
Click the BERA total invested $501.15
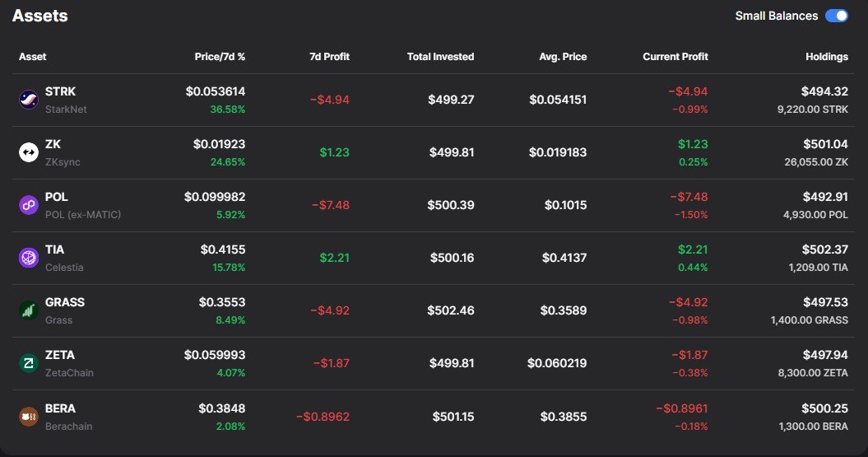pos(453,417)
